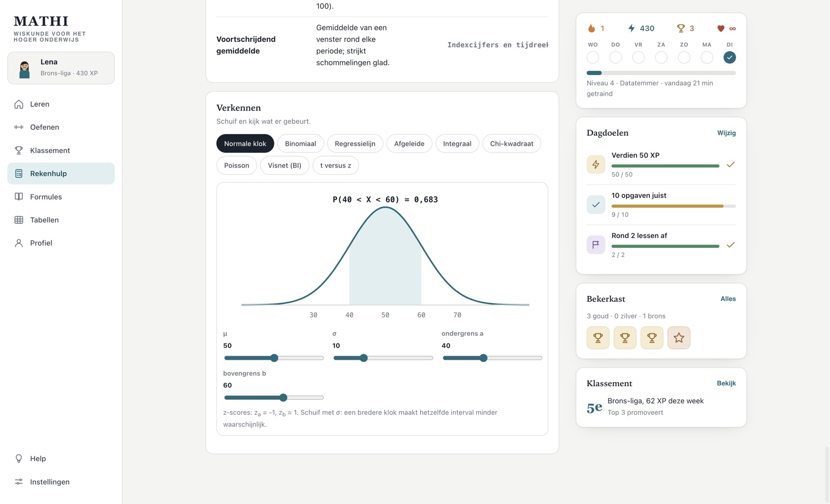The height and width of the screenshot is (504, 830).
Task: Select the checked DI day circle
Action: pos(729,58)
